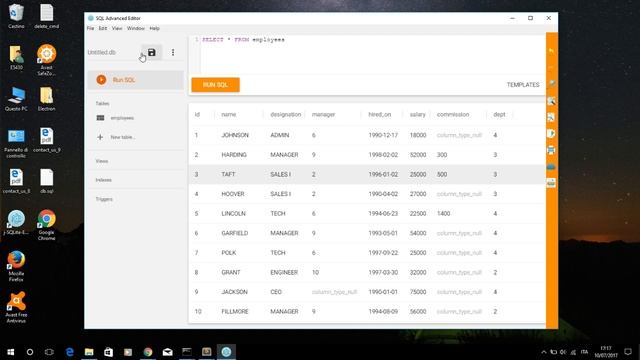The image size is (640, 360).
Task: Click the blue cloud icon in orange strip
Action: (x=551, y=167)
